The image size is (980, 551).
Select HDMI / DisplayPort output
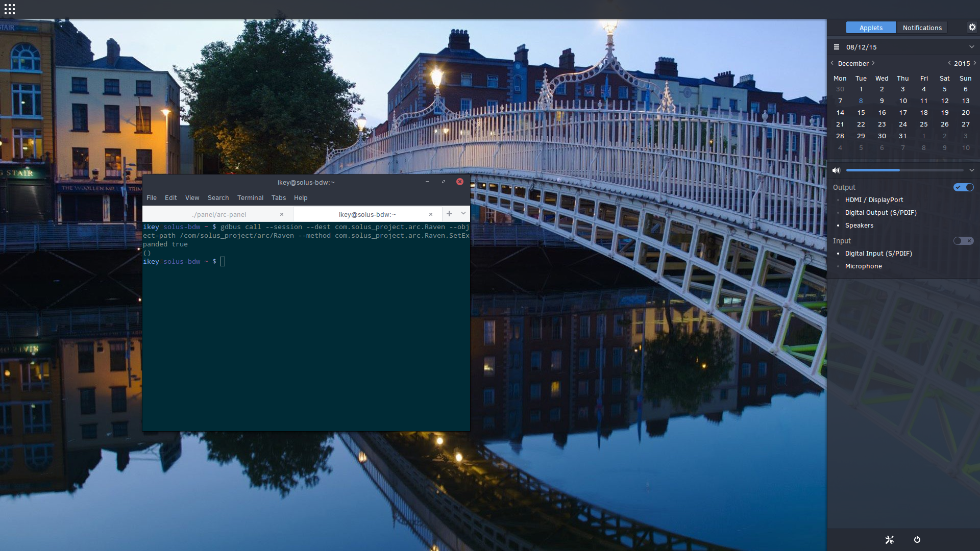point(874,200)
